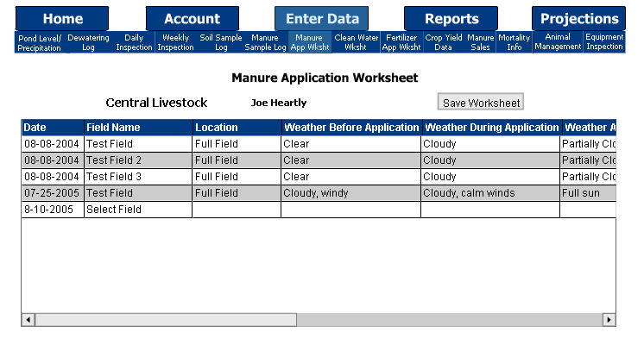The height and width of the screenshot is (345, 644).
Task: Open the Animal Management page
Action: point(558,42)
